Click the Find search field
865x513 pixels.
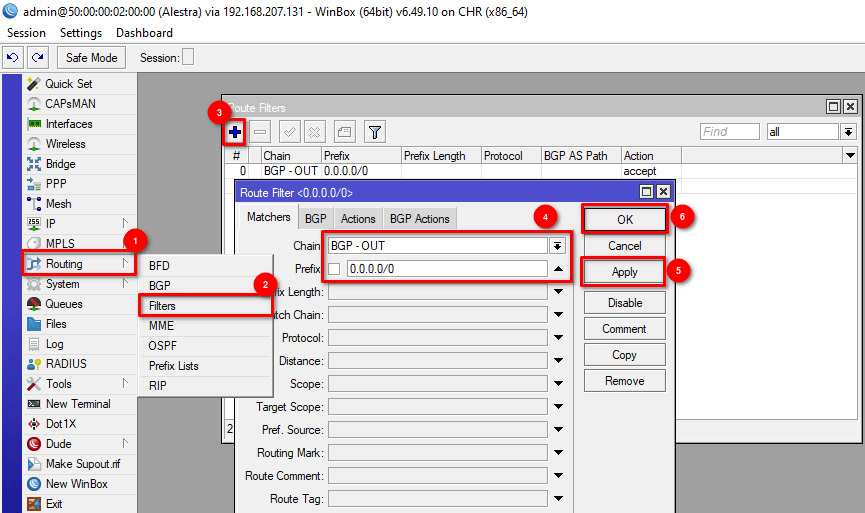(x=729, y=132)
